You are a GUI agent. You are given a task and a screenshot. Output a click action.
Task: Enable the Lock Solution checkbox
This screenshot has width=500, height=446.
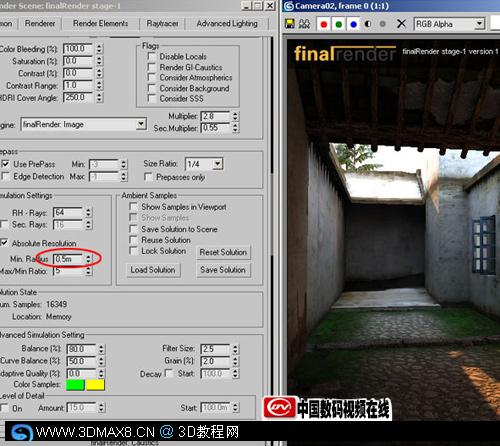(x=133, y=251)
